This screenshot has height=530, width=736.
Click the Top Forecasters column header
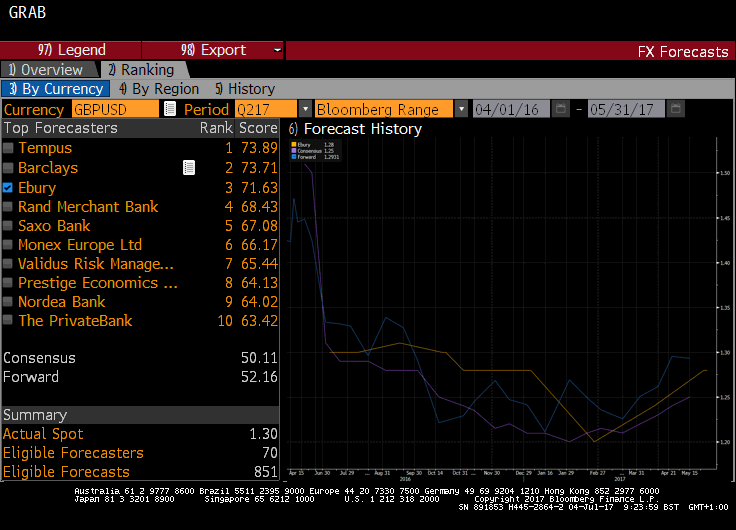[x=61, y=128]
